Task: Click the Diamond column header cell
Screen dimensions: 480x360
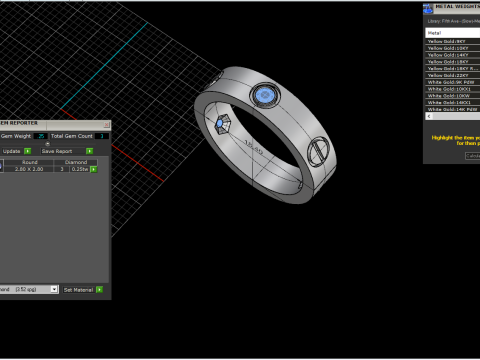Action: click(x=76, y=162)
